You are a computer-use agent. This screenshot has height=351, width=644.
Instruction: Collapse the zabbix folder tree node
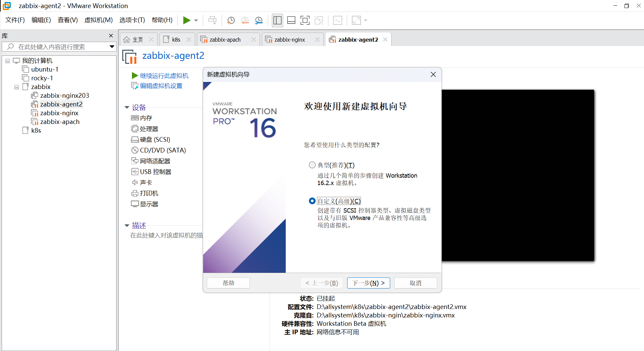(x=16, y=87)
